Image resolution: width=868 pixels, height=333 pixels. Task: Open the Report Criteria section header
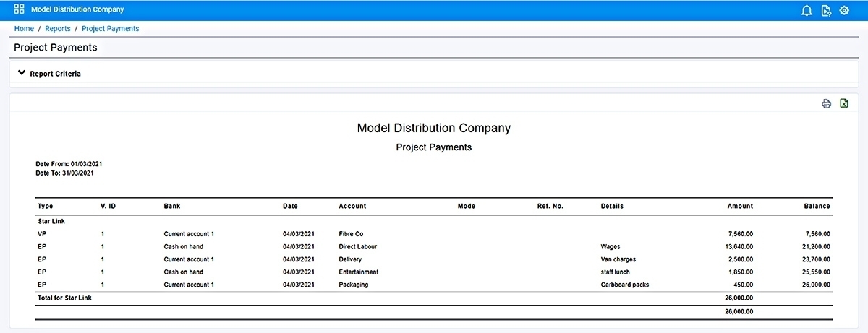coord(433,73)
